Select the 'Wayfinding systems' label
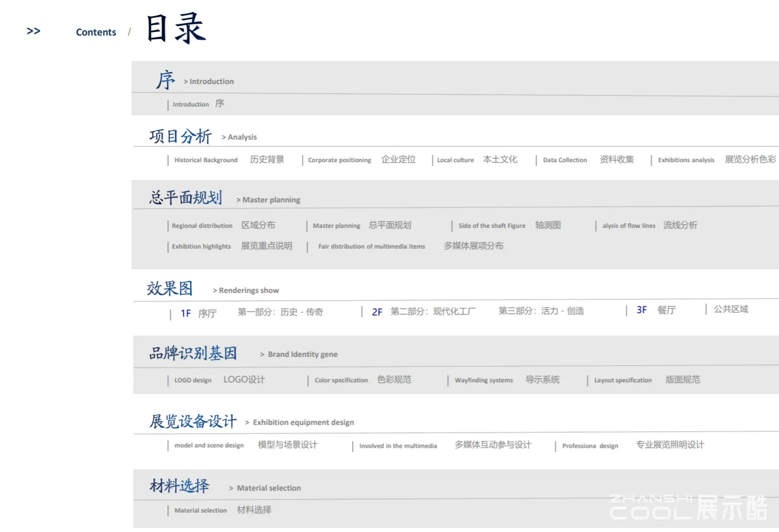This screenshot has height=532, width=779. pos(484,381)
